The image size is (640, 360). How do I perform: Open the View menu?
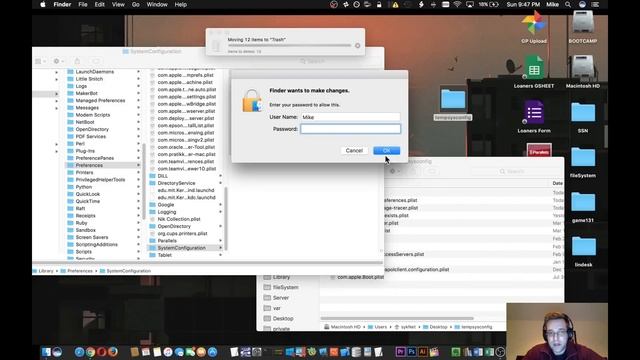coord(118,4)
